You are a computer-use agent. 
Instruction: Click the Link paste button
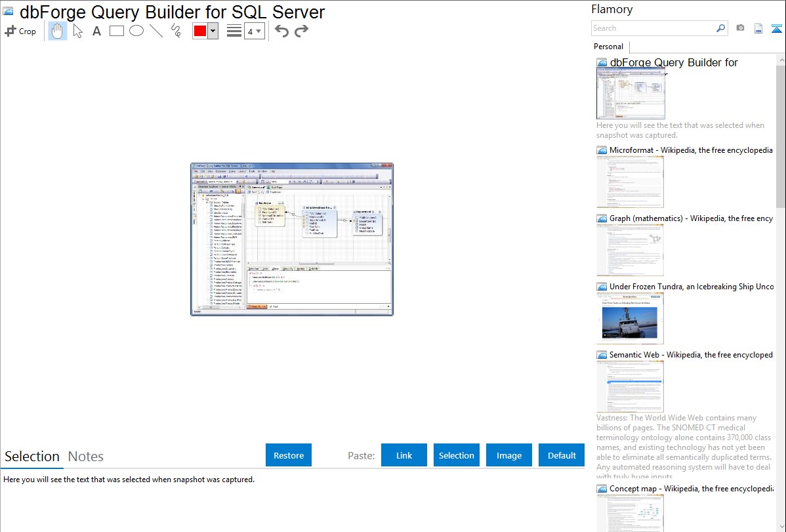[x=404, y=455]
